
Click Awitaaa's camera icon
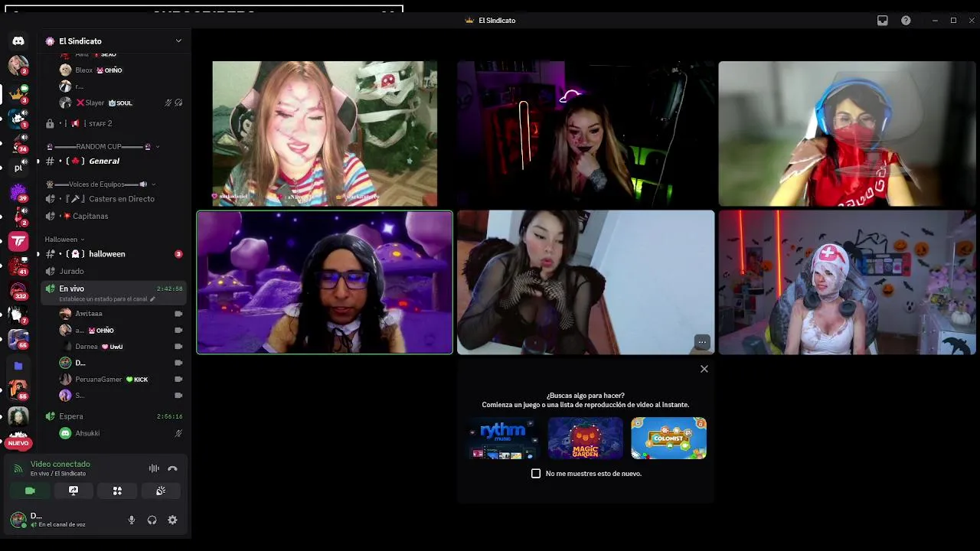click(178, 314)
